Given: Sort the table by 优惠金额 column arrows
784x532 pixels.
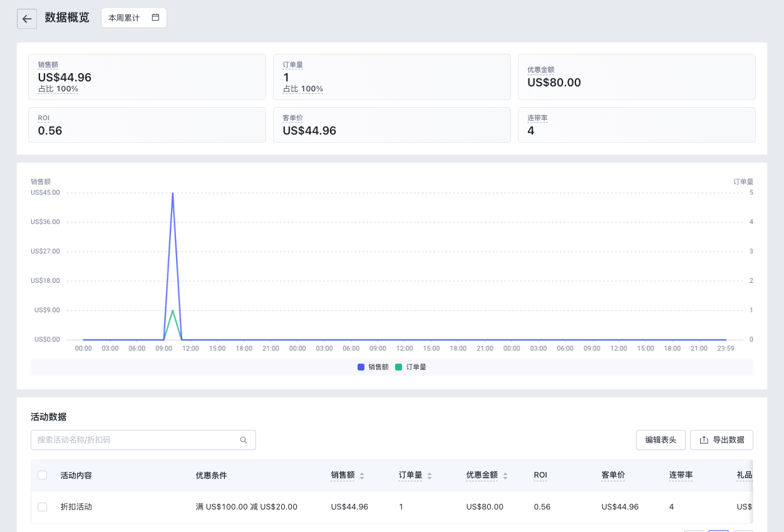Looking at the screenshot, I should (x=505, y=476).
